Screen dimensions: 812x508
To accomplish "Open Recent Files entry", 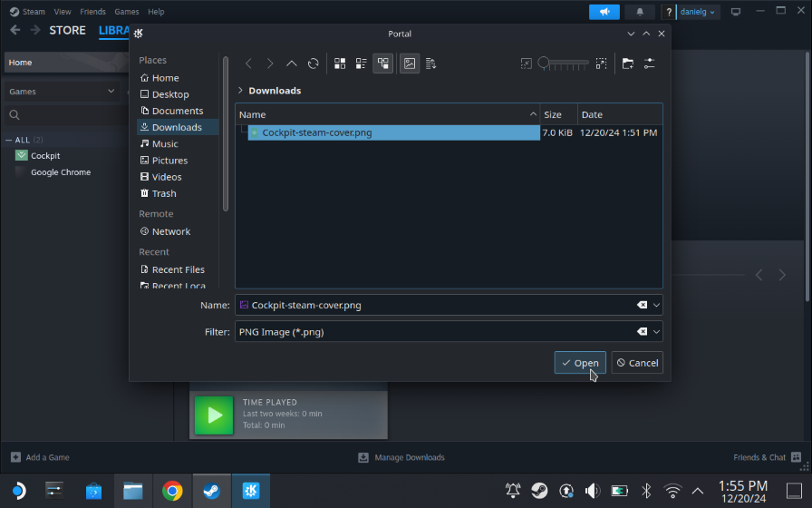I will (178, 269).
